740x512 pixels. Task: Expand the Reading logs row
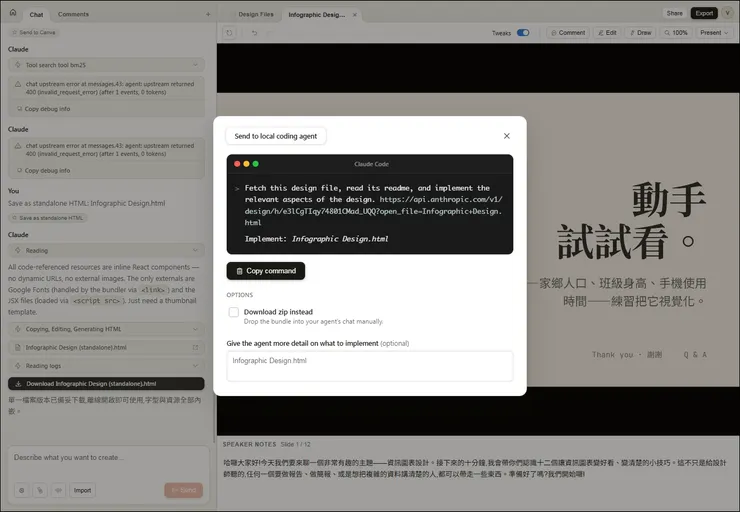106,366
